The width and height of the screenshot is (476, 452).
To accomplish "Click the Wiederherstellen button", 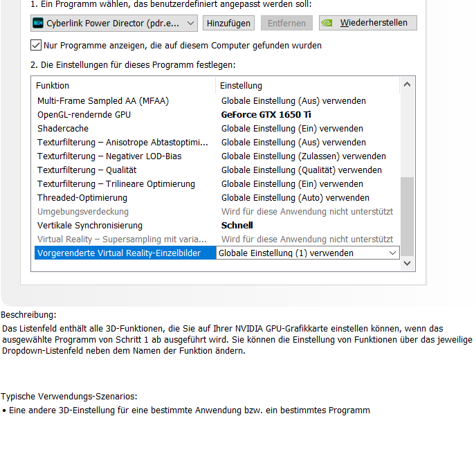I will coord(367,23).
